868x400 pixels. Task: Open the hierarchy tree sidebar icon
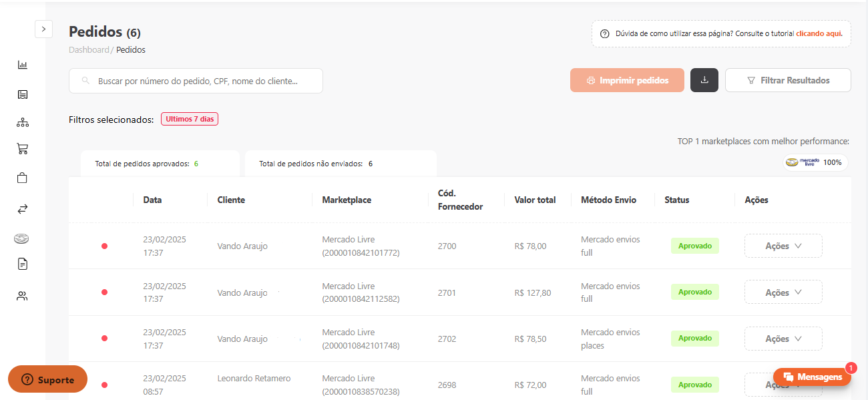(23, 123)
